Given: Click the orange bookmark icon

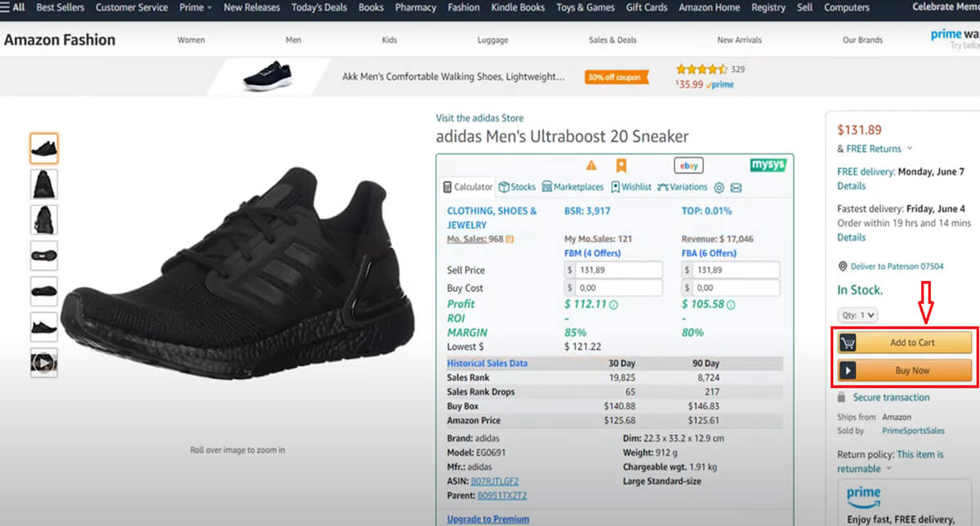Looking at the screenshot, I should (x=621, y=165).
